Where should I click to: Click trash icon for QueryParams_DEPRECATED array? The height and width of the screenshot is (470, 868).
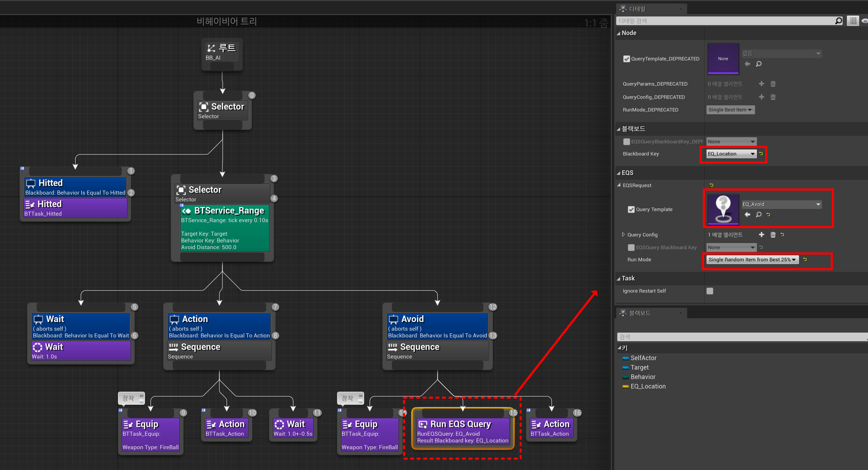tap(773, 84)
